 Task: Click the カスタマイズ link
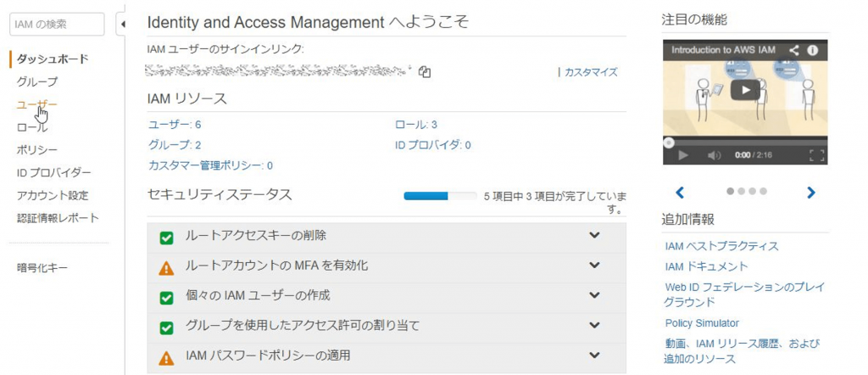591,72
